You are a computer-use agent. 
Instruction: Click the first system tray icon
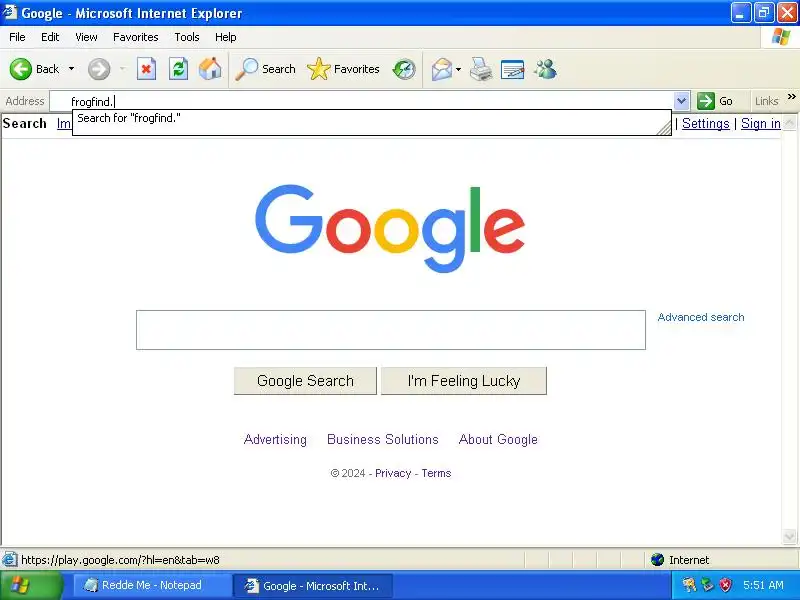[x=689, y=585]
